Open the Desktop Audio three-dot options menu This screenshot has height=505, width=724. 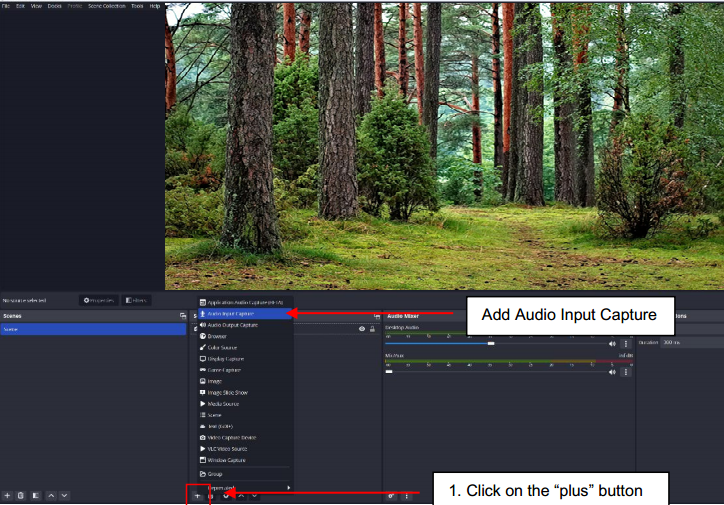pyautogui.click(x=626, y=343)
